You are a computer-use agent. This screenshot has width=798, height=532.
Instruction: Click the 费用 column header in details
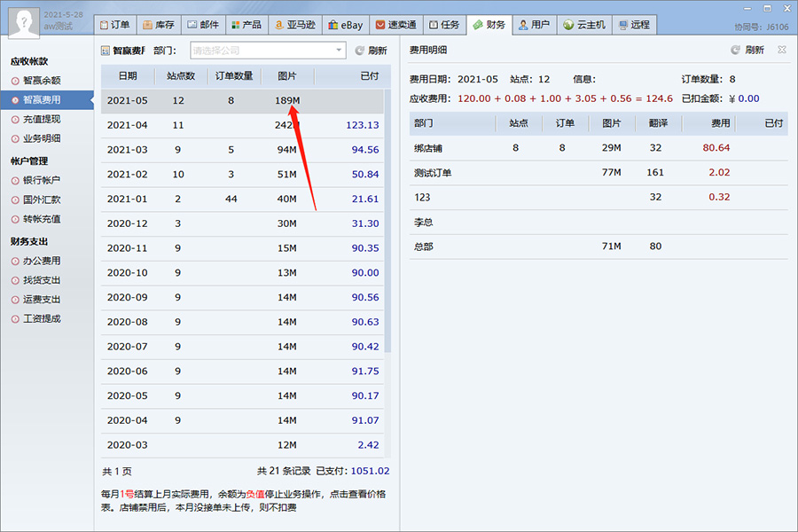pos(720,123)
